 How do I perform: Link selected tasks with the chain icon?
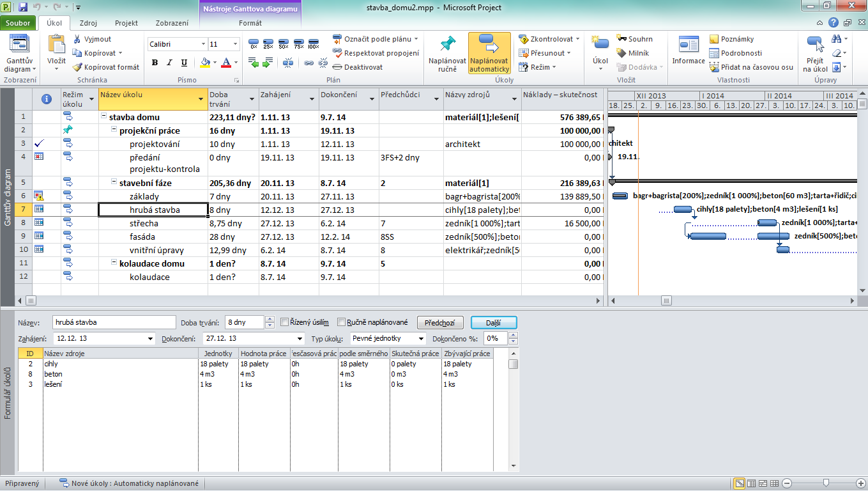308,63
